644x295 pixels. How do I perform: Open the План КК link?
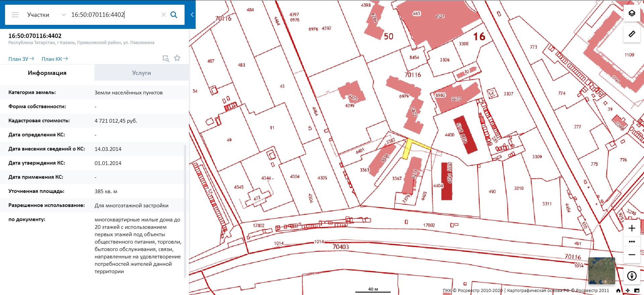point(55,59)
